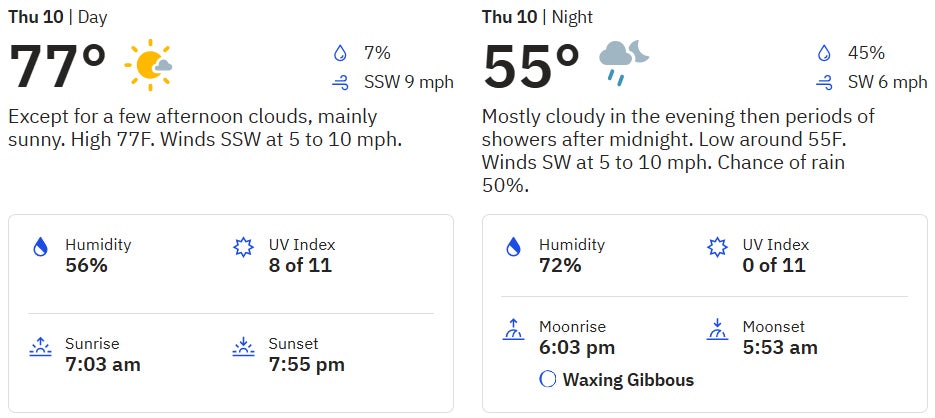
Task: Click the night wind icon beside SW
Action: tap(824, 82)
